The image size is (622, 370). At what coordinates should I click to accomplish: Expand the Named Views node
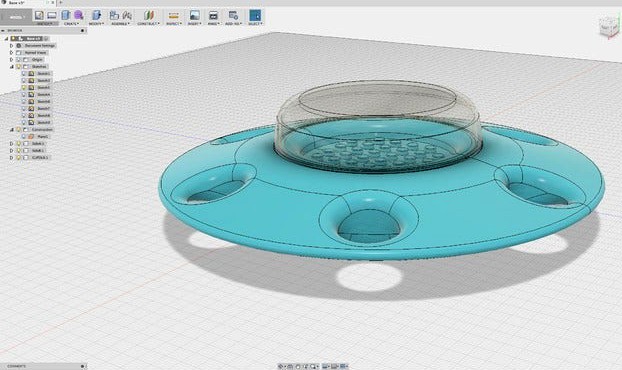(x=12, y=52)
